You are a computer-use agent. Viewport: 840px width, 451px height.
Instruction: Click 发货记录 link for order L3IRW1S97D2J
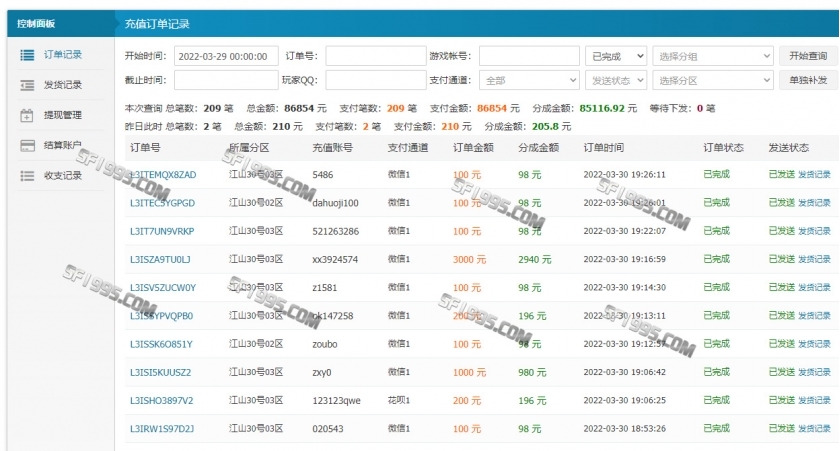point(814,429)
